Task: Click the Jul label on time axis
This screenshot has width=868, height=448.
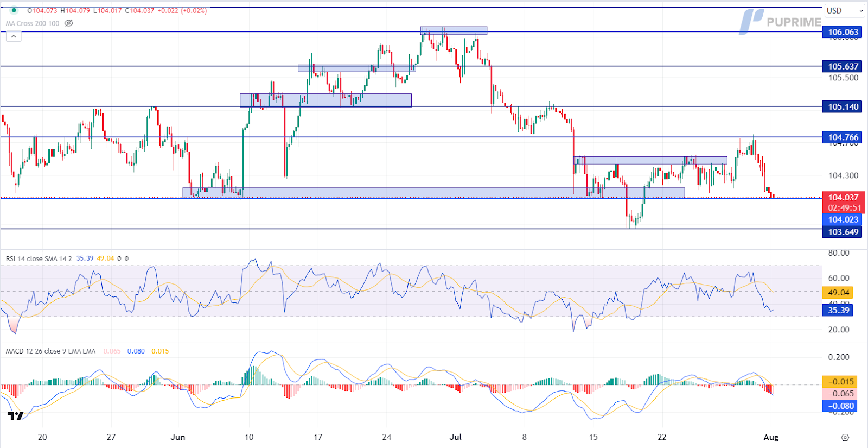Action: click(x=456, y=437)
